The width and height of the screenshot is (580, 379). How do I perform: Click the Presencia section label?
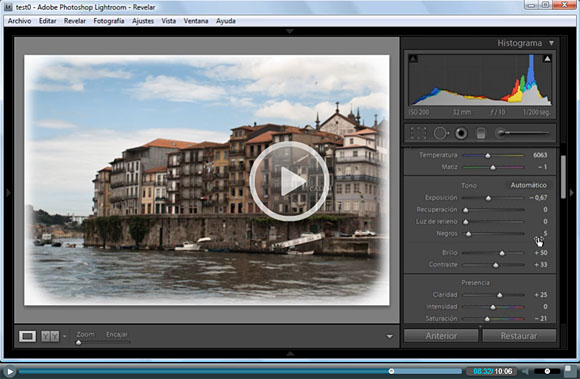tap(475, 283)
